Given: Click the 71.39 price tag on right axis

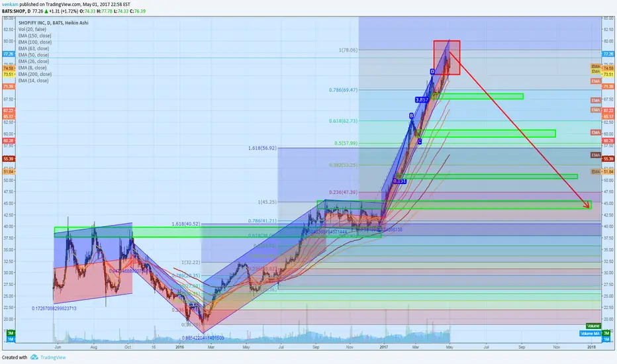Looking at the screenshot, I should pyautogui.click(x=608, y=86).
